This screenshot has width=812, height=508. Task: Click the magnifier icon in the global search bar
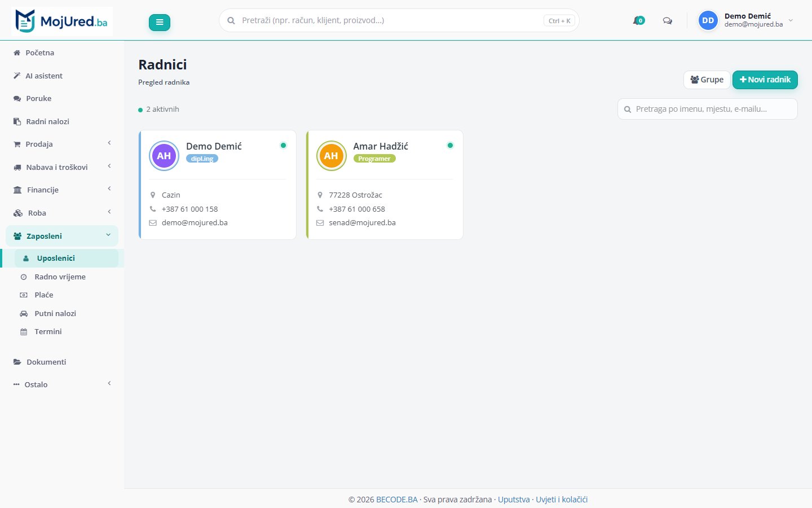(x=231, y=21)
